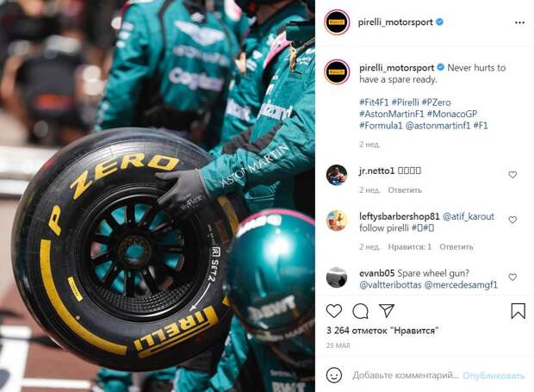Viewport: 534px width, 392px height.
Task: Like the post with the heart icon
Action: 334,311
